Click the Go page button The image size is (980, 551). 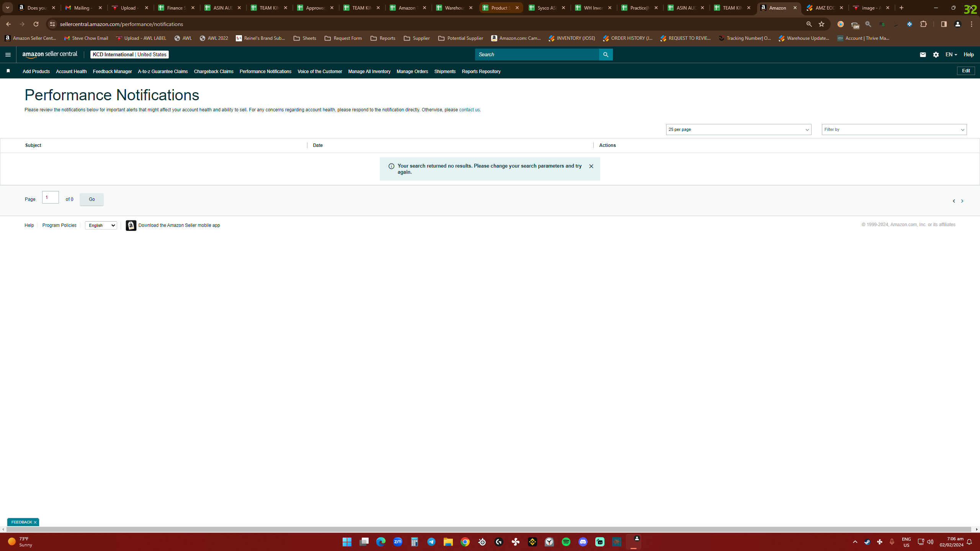pyautogui.click(x=91, y=199)
